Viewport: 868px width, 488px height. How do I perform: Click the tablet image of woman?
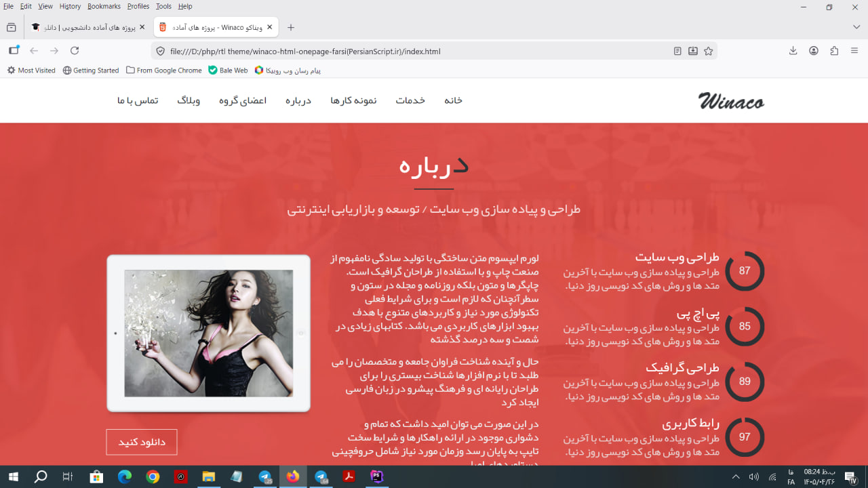pyautogui.click(x=209, y=333)
